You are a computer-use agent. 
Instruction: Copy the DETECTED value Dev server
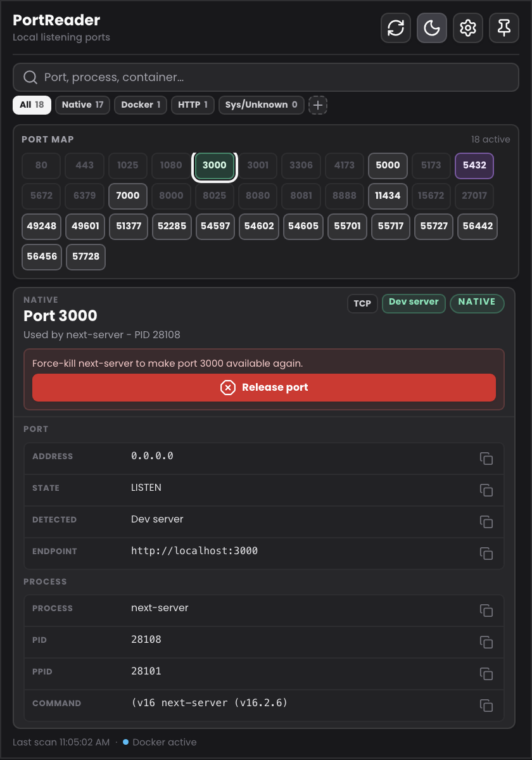pos(486,522)
